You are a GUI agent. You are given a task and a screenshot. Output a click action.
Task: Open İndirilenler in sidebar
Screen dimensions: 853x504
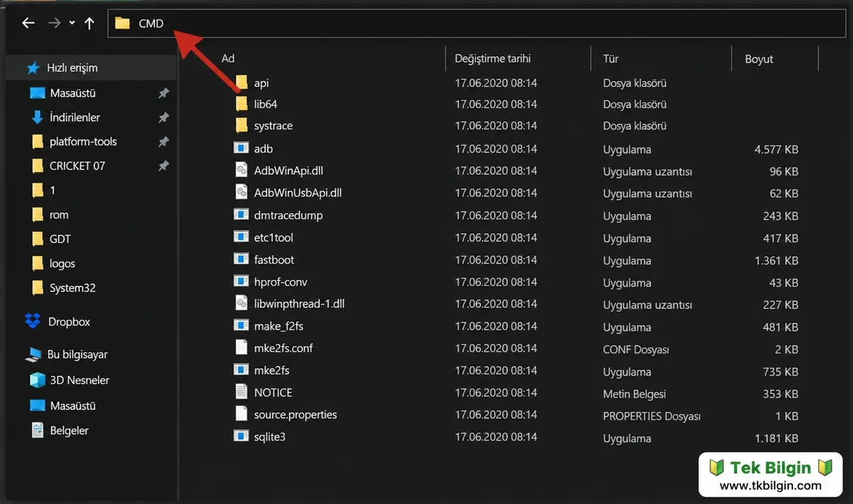click(75, 117)
